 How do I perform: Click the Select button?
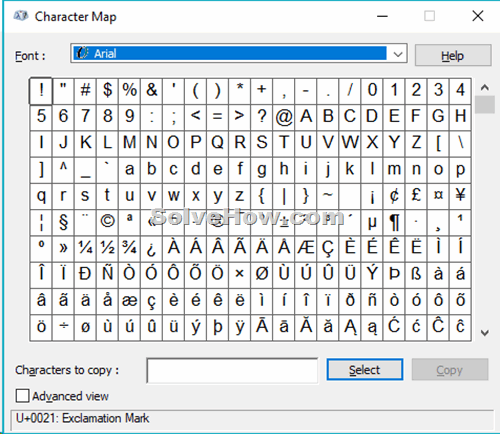pos(365,370)
